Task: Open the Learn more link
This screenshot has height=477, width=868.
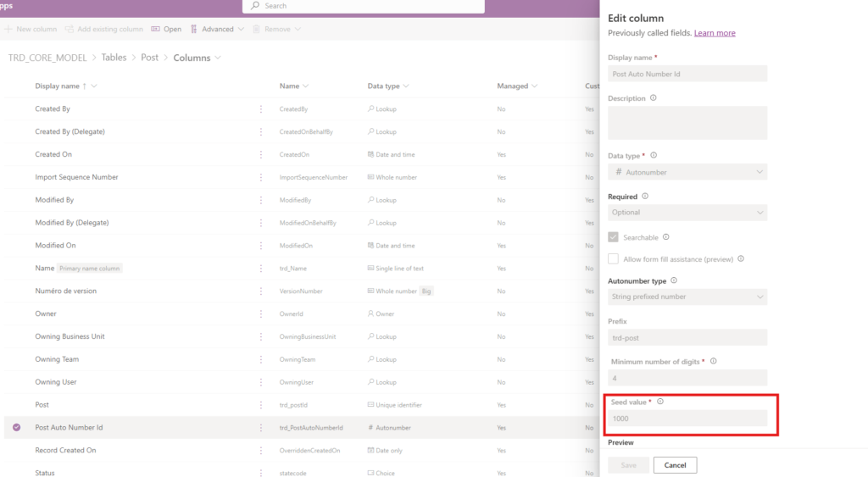Action: pyautogui.click(x=715, y=33)
